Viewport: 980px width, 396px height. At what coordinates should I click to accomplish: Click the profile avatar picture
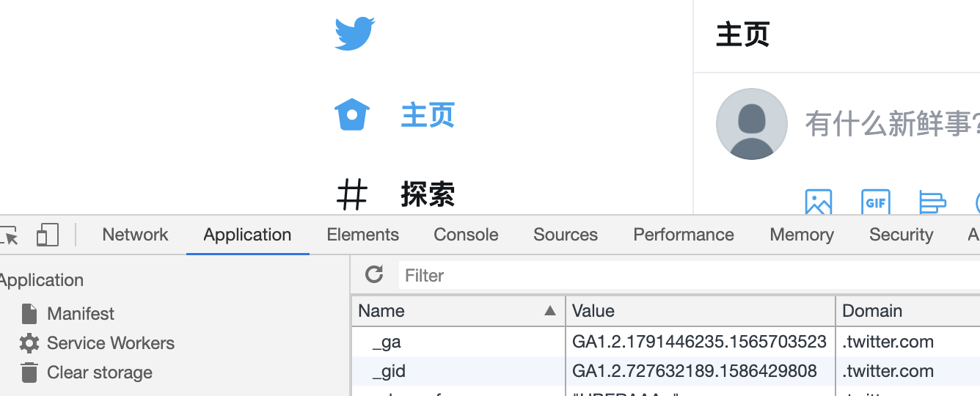(752, 124)
